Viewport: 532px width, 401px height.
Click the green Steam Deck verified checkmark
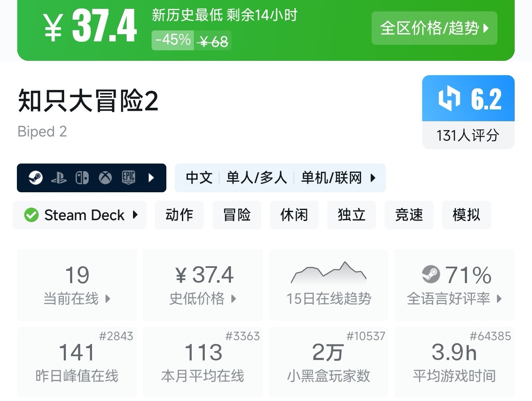pyautogui.click(x=31, y=215)
